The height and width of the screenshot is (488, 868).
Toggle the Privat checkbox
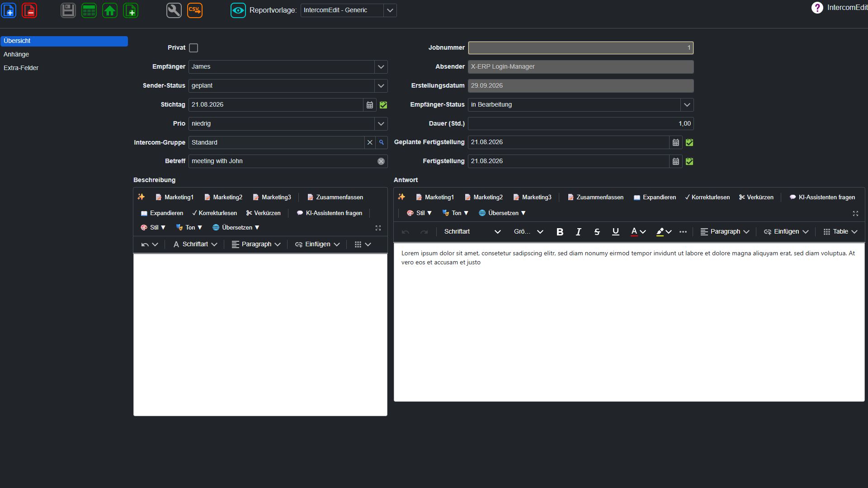coord(193,48)
